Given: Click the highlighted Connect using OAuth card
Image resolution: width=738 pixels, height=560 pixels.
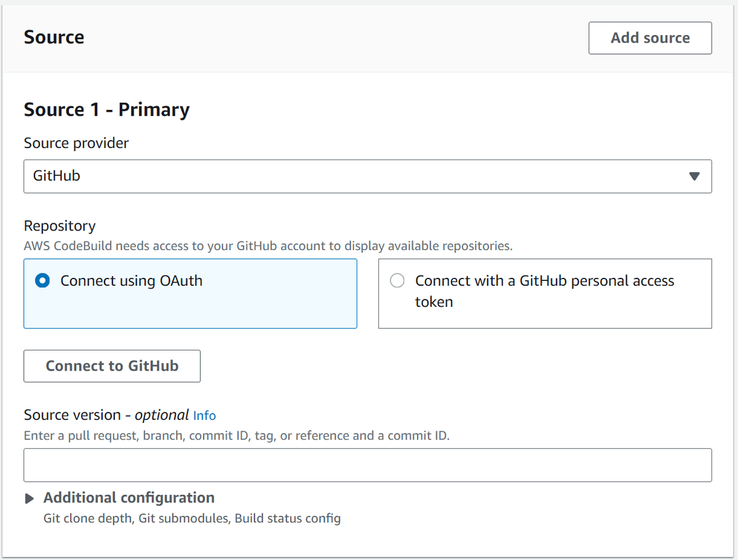Looking at the screenshot, I should (x=191, y=294).
